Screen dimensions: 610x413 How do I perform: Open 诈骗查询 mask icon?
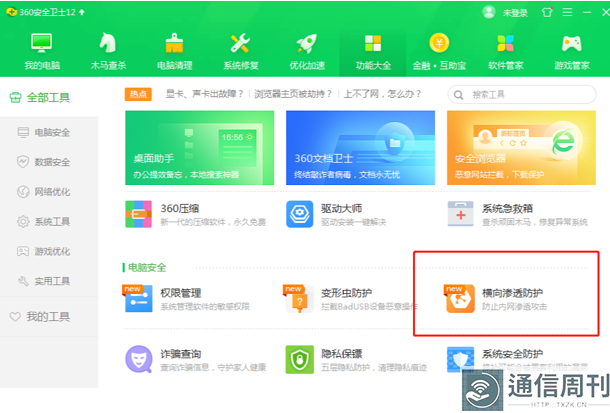[x=138, y=359]
